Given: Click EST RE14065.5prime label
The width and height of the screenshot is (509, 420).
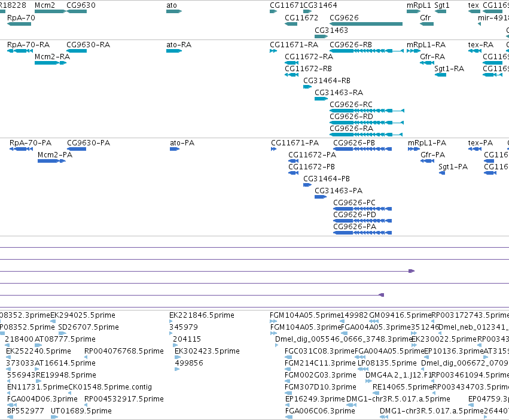Looking at the screenshot, I should pos(403,387).
